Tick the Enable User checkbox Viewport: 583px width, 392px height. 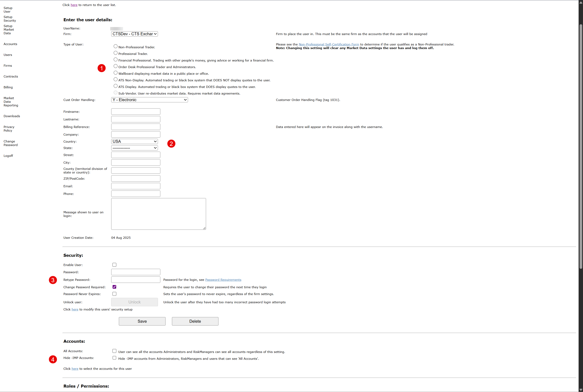click(114, 265)
